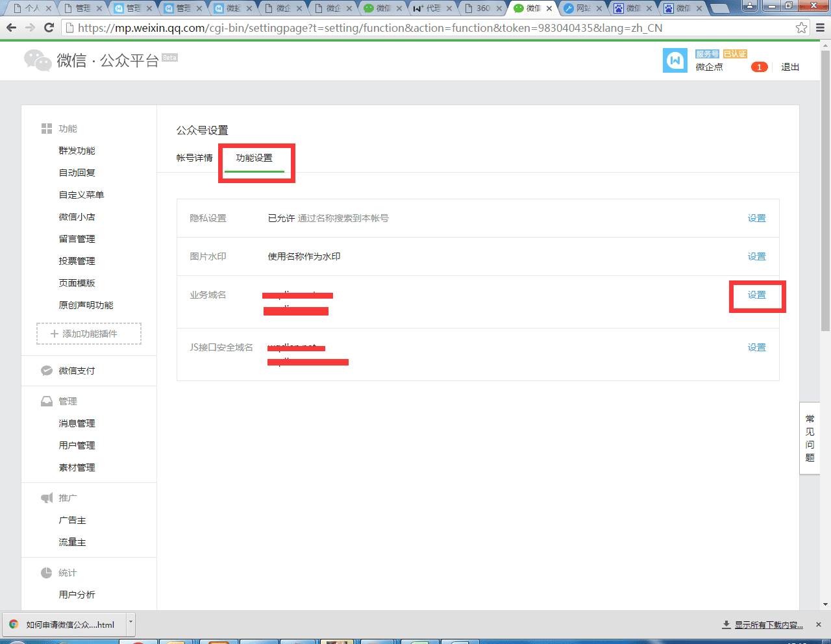831x644 pixels.
Task: Click 设置 for the 隐私设置 row
Action: pyautogui.click(x=756, y=218)
